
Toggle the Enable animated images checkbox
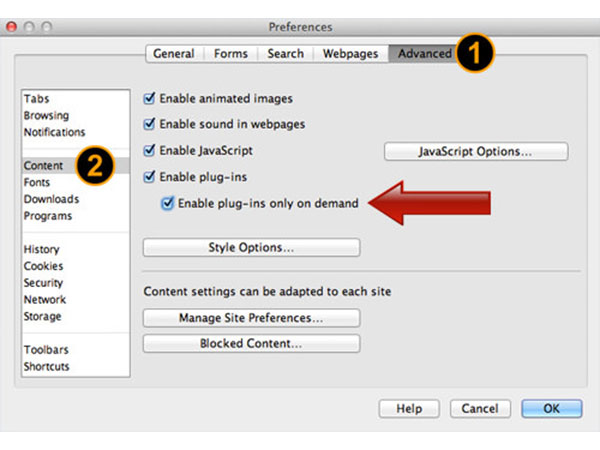[x=150, y=98]
